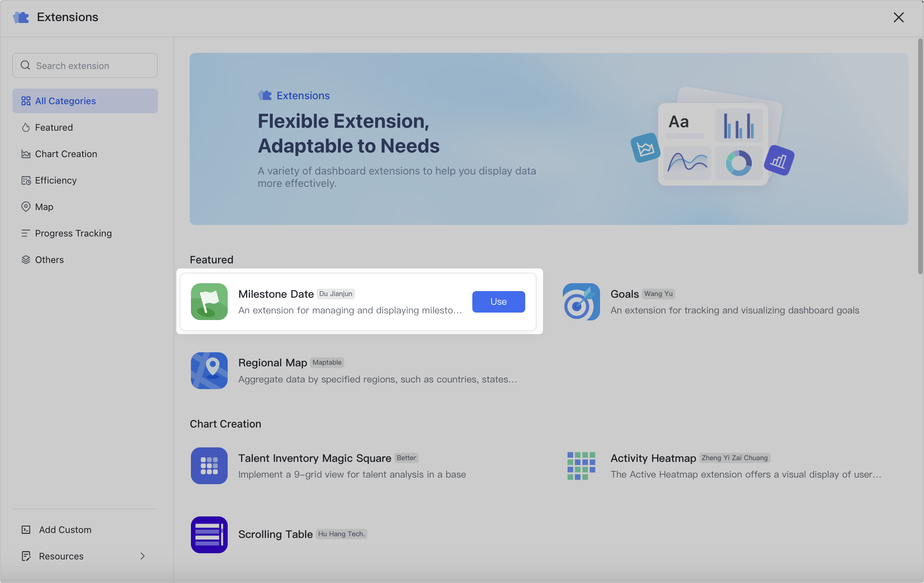
Task: Click the Regional Map pin icon
Action: click(x=209, y=370)
